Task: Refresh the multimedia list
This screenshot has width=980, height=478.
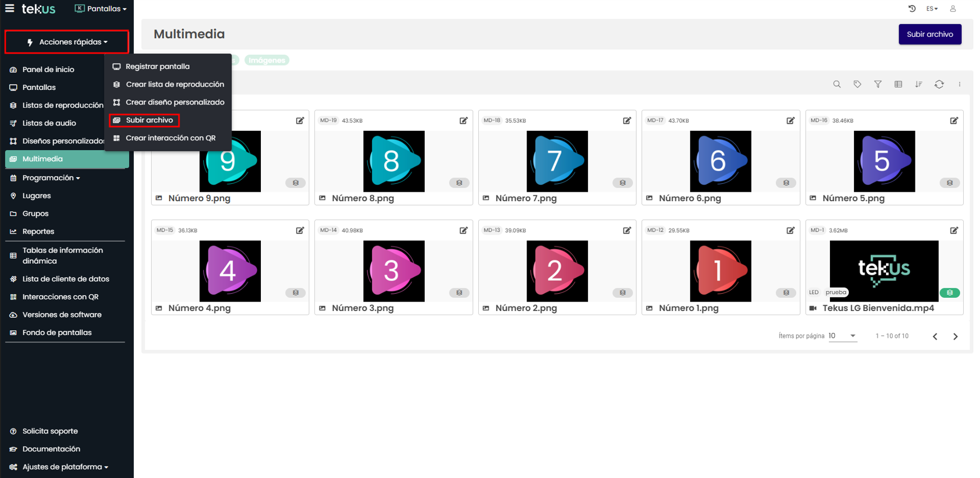Action: 939,84
